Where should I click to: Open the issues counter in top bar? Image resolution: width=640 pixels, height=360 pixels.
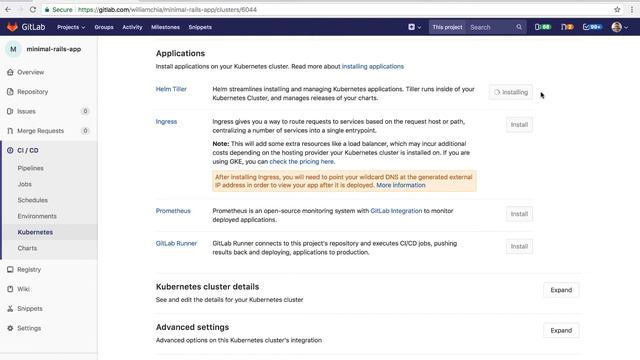(x=542, y=27)
